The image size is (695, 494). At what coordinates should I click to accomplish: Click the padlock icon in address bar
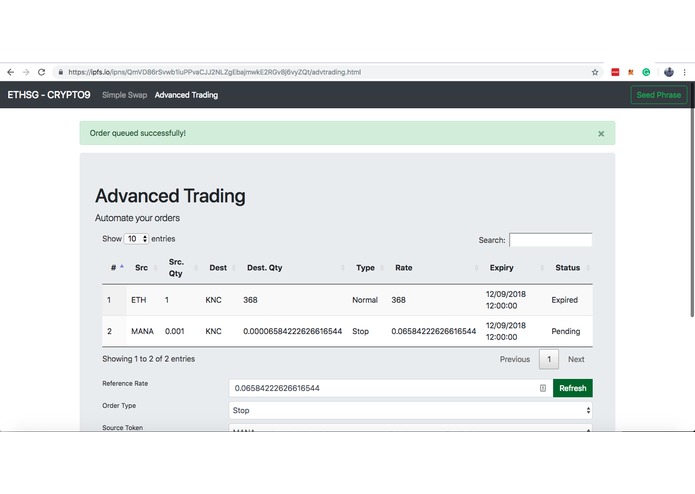pyautogui.click(x=61, y=72)
